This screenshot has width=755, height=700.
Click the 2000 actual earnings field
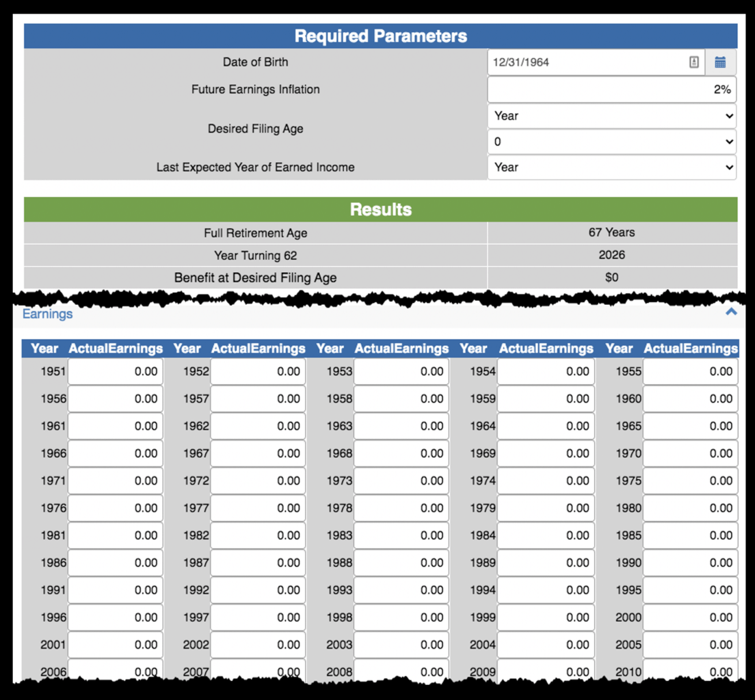[691, 618]
